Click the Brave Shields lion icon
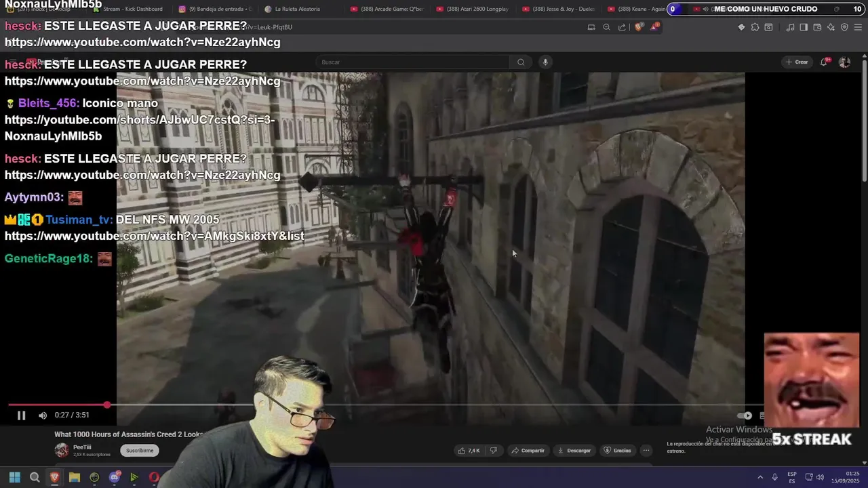Viewport: 868px width, 488px height. [638, 27]
